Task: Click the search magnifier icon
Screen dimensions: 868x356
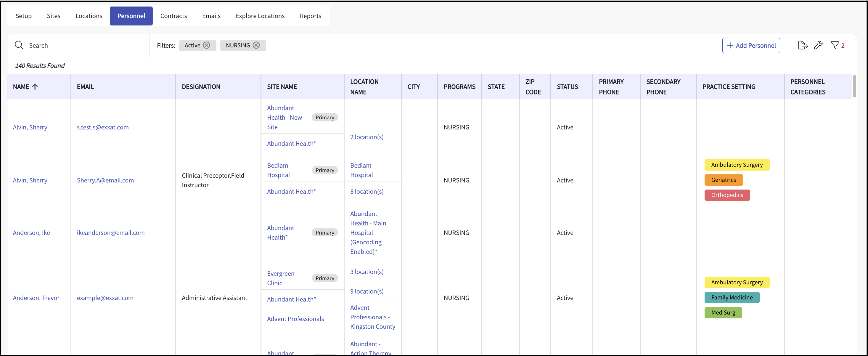Action: [x=19, y=45]
